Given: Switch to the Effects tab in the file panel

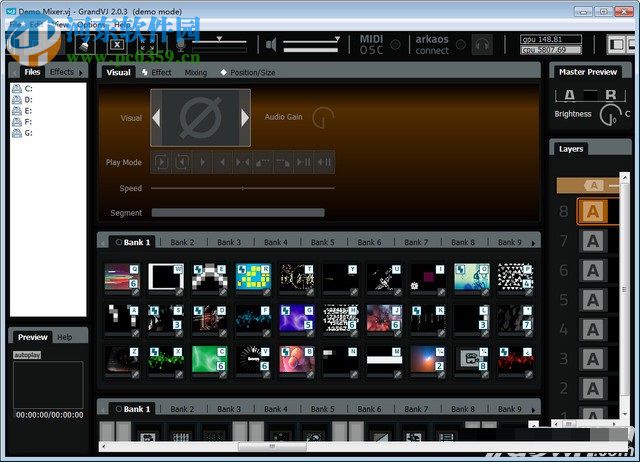Looking at the screenshot, I should [x=62, y=72].
